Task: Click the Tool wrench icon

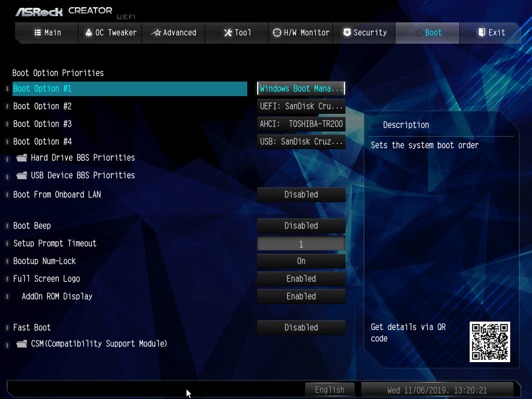Action: [x=228, y=33]
